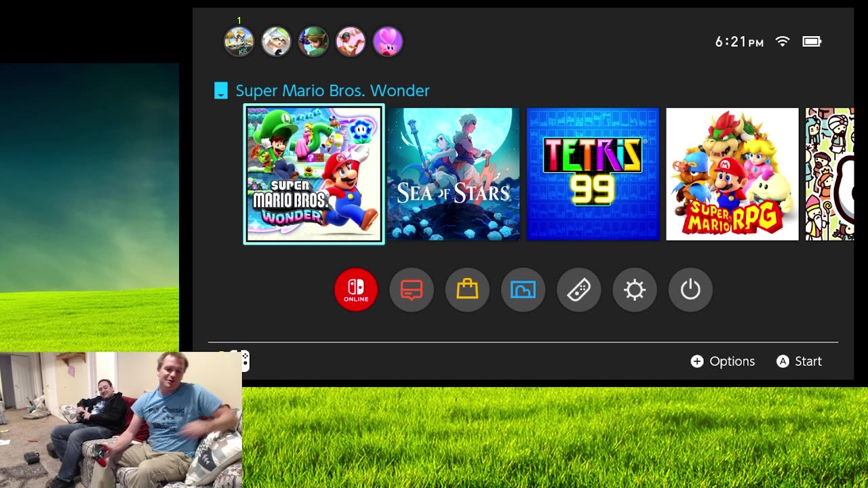Image resolution: width=868 pixels, height=488 pixels.
Task: Select the Link green-cap profile avatar
Action: click(x=313, y=41)
